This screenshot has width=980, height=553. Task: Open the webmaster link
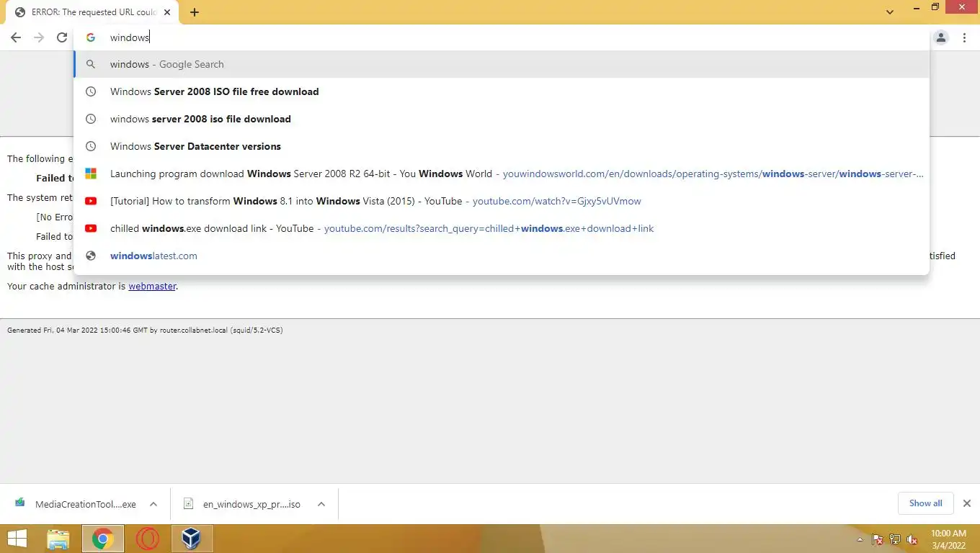click(x=152, y=286)
